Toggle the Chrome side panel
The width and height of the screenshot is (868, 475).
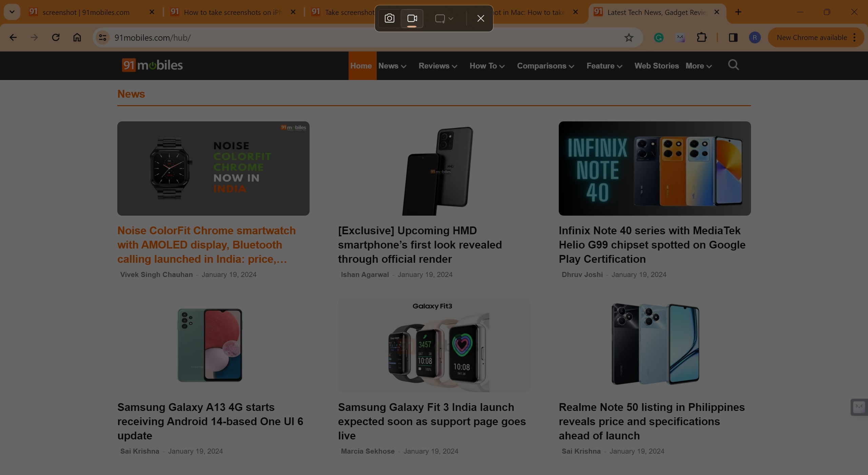(733, 38)
